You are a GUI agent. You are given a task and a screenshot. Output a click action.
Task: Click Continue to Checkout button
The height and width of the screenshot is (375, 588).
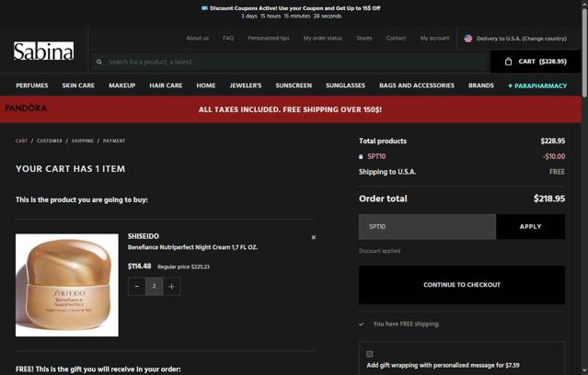coord(462,285)
